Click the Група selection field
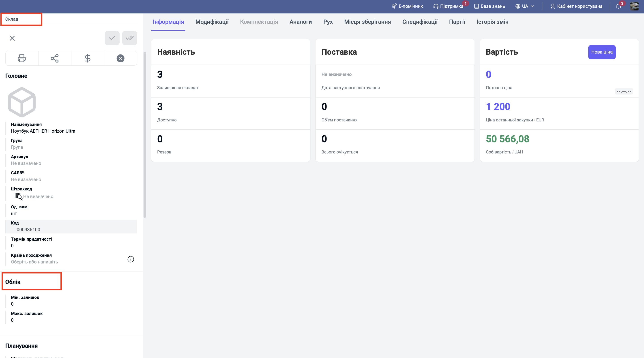This screenshot has height=358, width=644. point(17,147)
